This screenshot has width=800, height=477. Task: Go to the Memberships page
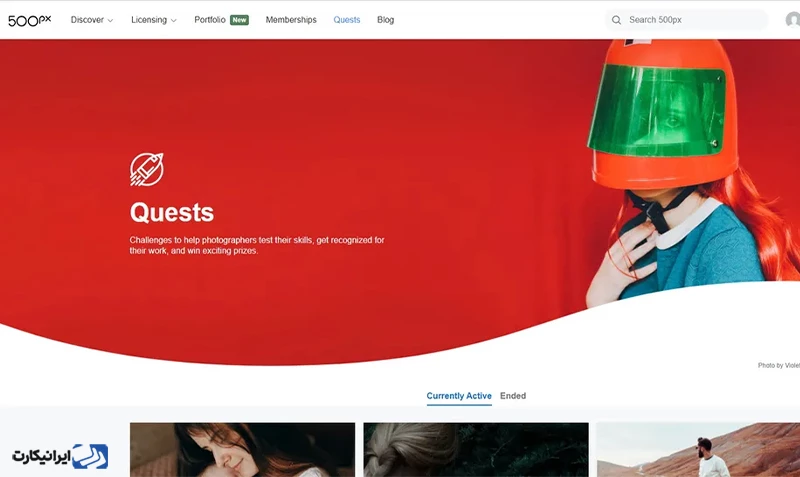[x=291, y=20]
